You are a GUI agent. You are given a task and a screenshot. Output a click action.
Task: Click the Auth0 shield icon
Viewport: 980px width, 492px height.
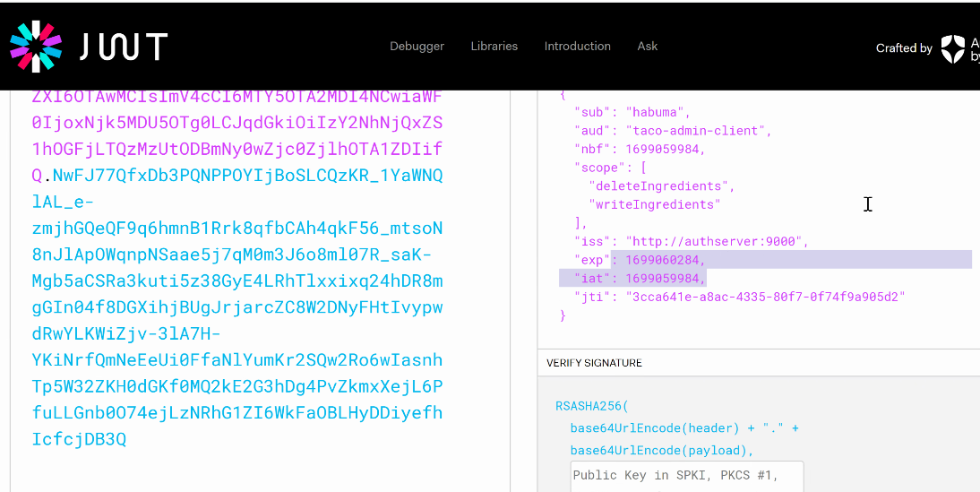click(x=953, y=48)
